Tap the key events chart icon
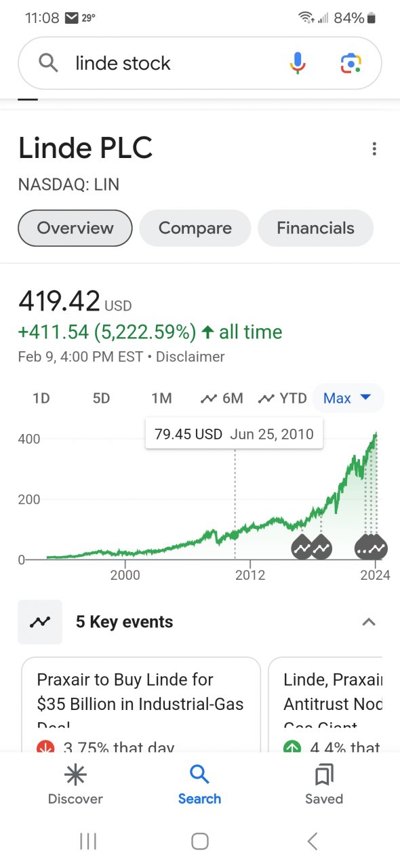 click(40, 622)
